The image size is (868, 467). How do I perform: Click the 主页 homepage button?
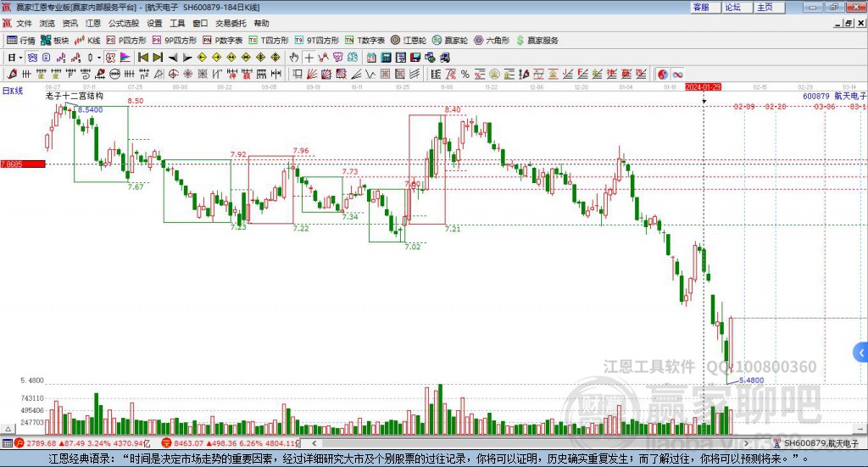tap(770, 7)
